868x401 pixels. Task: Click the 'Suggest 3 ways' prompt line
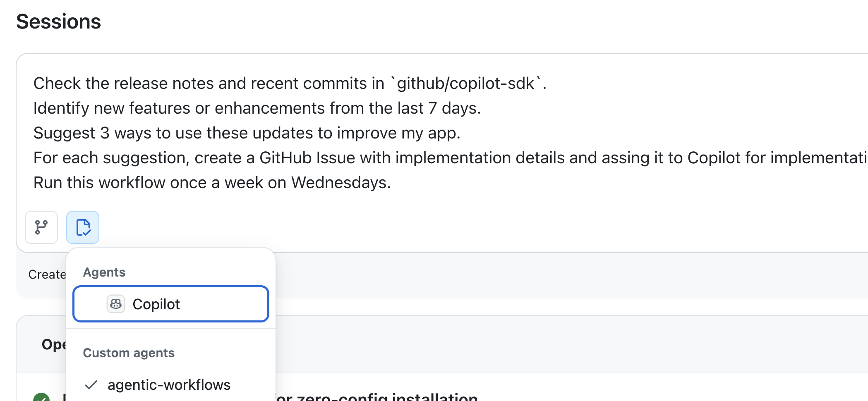pos(247,133)
